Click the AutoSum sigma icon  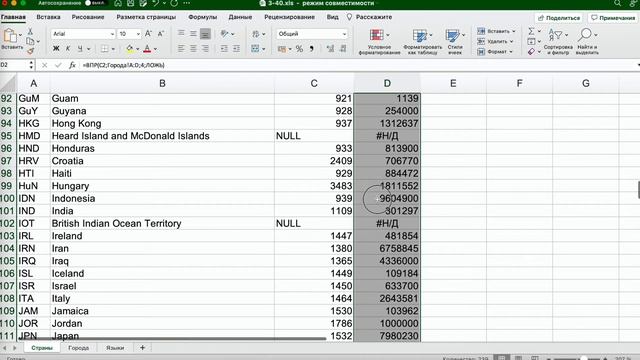(531, 31)
